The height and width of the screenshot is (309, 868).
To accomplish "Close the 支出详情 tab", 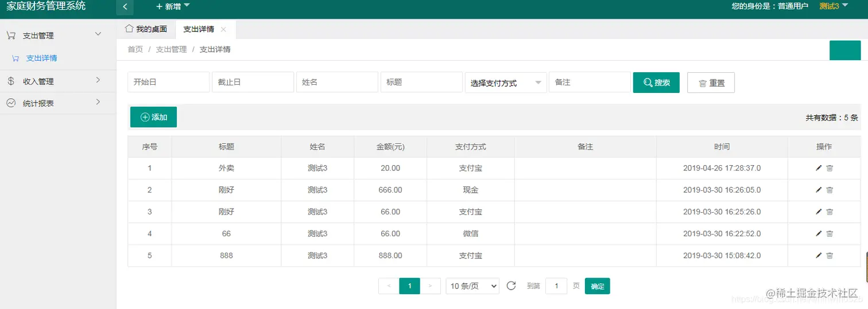I will pyautogui.click(x=223, y=29).
